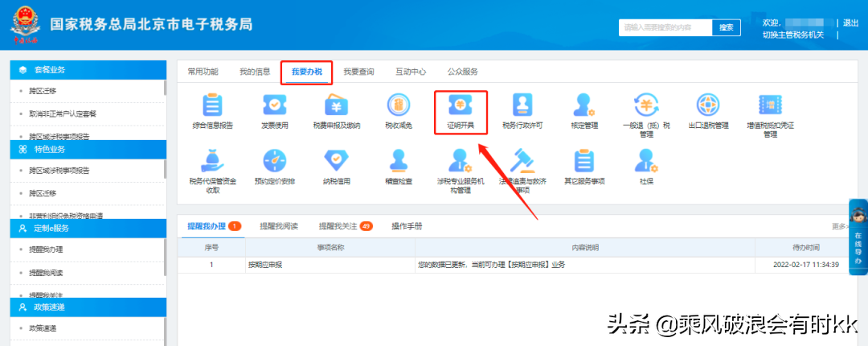Viewport: 868px width, 346px height.
Task: Open 提醒我办理 in the left sidebar
Action: pos(47,249)
